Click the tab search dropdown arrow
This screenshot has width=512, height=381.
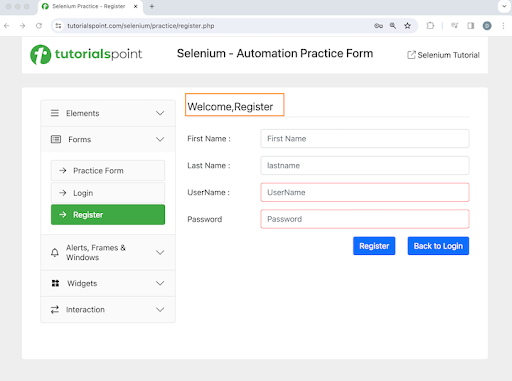pos(504,6)
